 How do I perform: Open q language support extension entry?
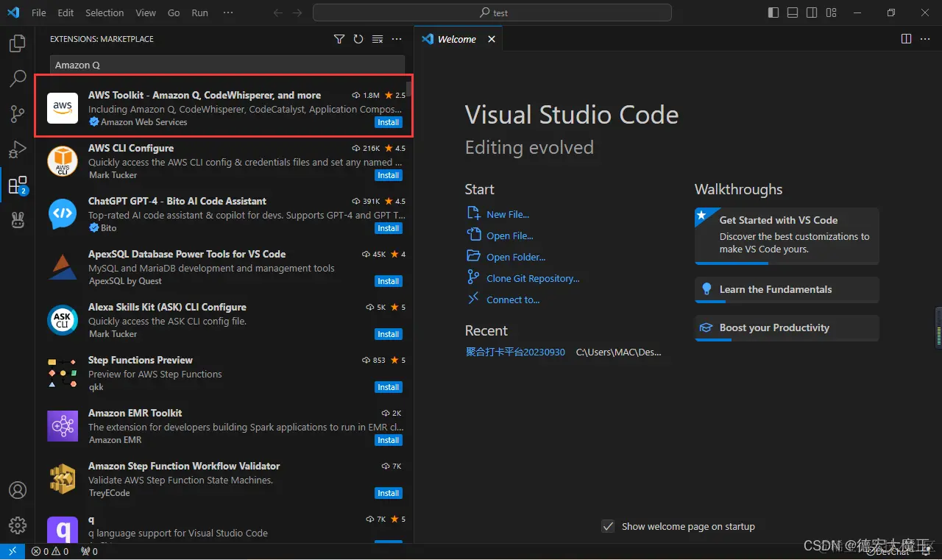[x=224, y=528]
